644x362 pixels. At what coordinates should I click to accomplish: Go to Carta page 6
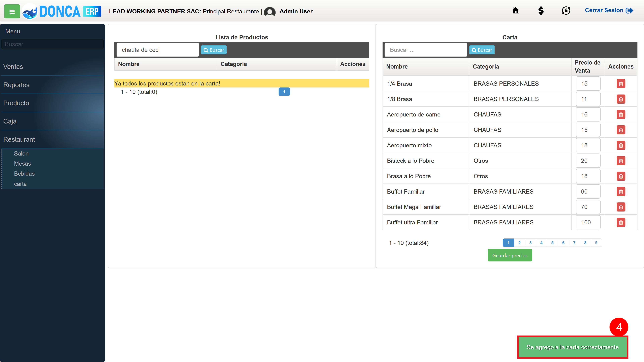563,243
